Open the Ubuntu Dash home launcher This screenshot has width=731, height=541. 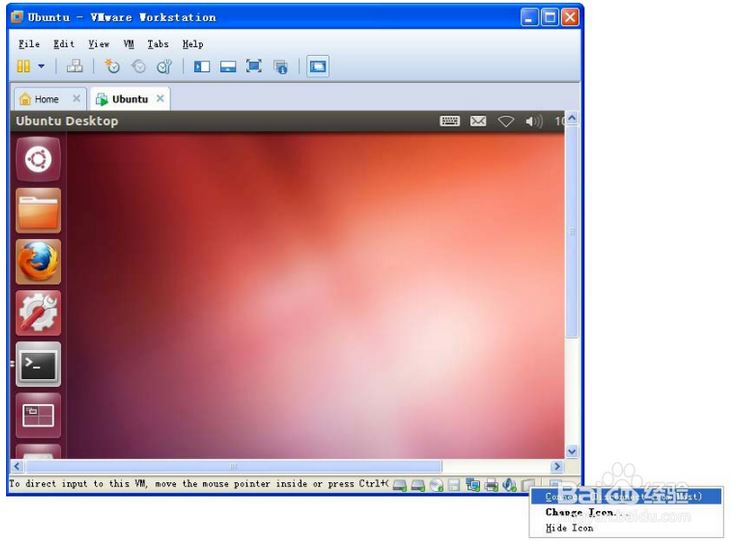38,160
